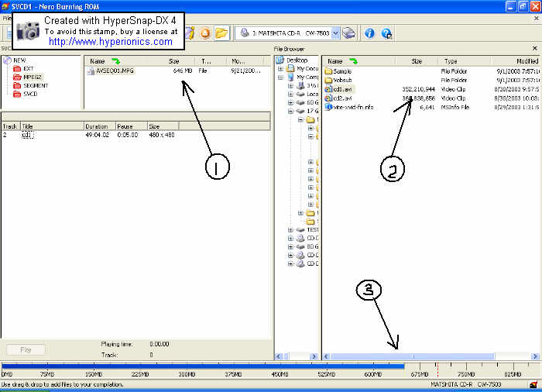The image size is (542, 392).
Task: Select the 646 MB size cell
Action: coord(183,70)
